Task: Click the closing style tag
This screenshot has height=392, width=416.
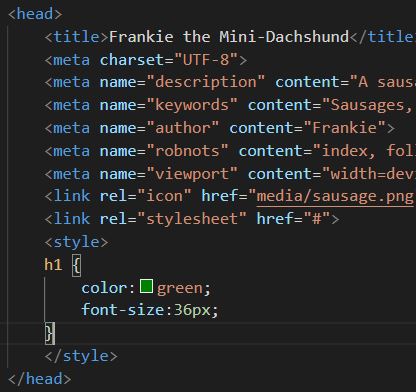Action: pyautogui.click(x=81, y=356)
